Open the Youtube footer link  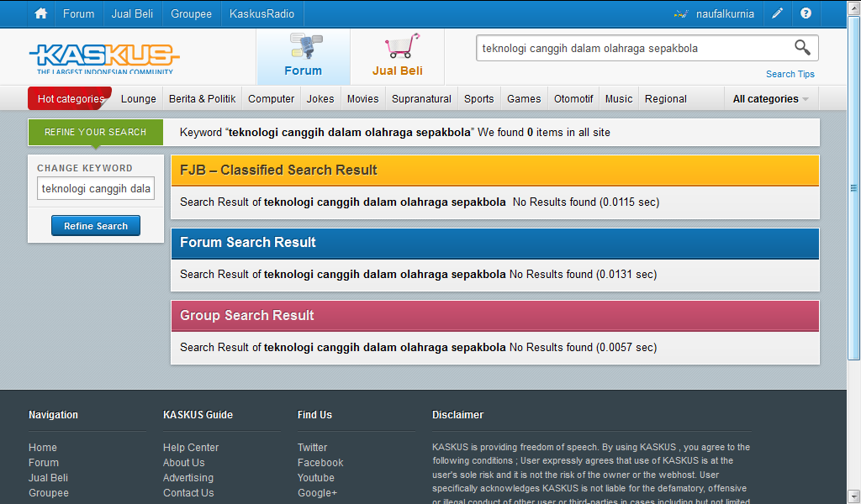tap(316, 478)
